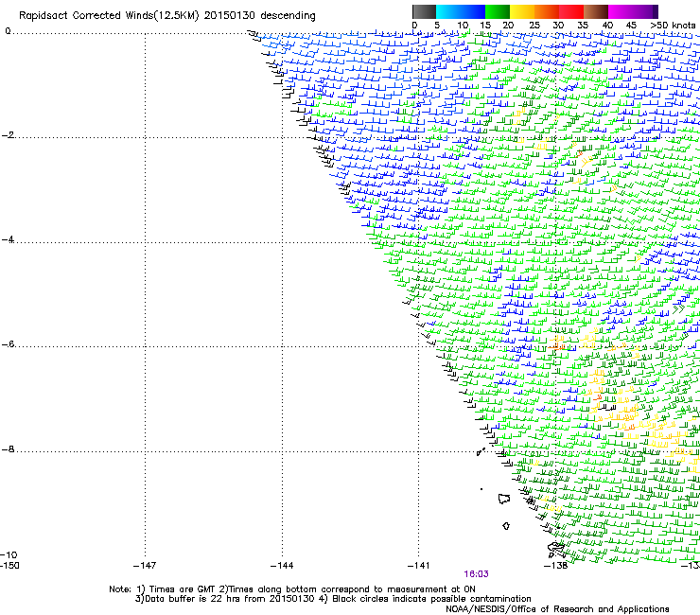Click the '-147' longitude axis label
The width and height of the screenshot is (700, 615).
145,566
